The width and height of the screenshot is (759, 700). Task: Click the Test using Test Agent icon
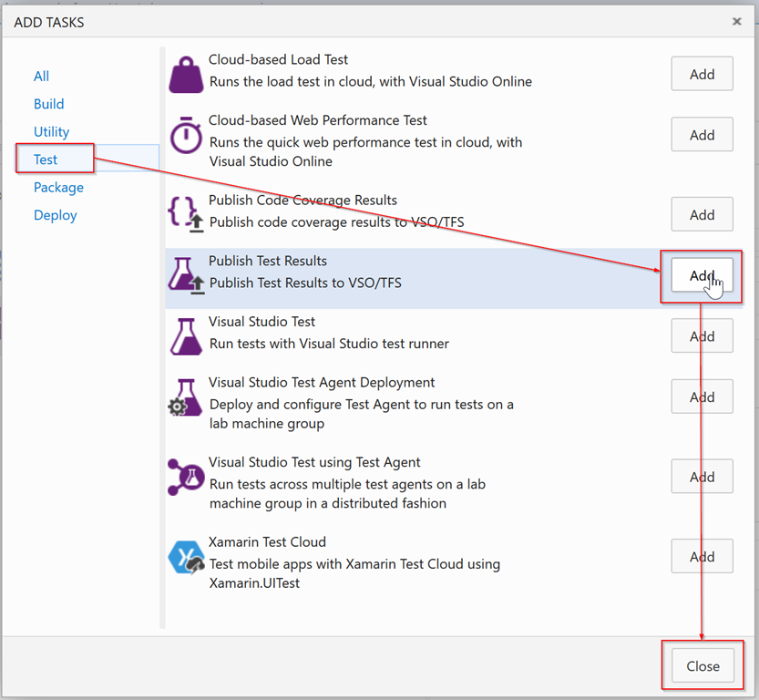[x=186, y=477]
